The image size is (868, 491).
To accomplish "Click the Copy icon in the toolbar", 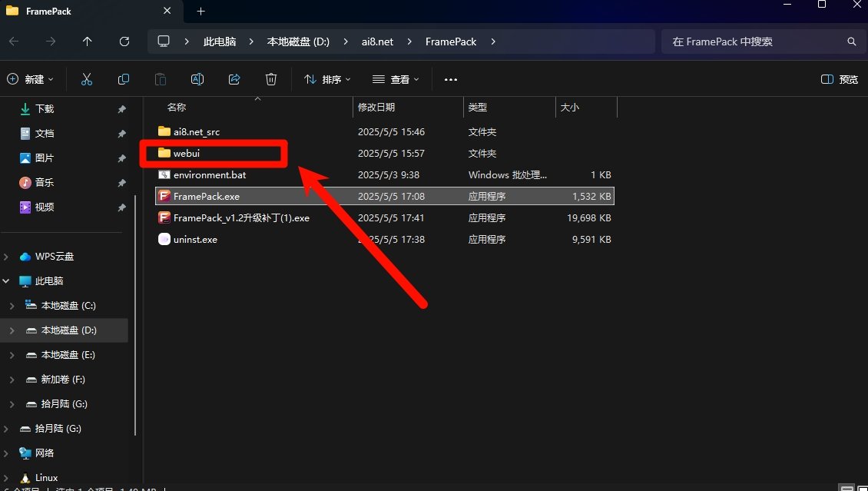I will coord(124,79).
